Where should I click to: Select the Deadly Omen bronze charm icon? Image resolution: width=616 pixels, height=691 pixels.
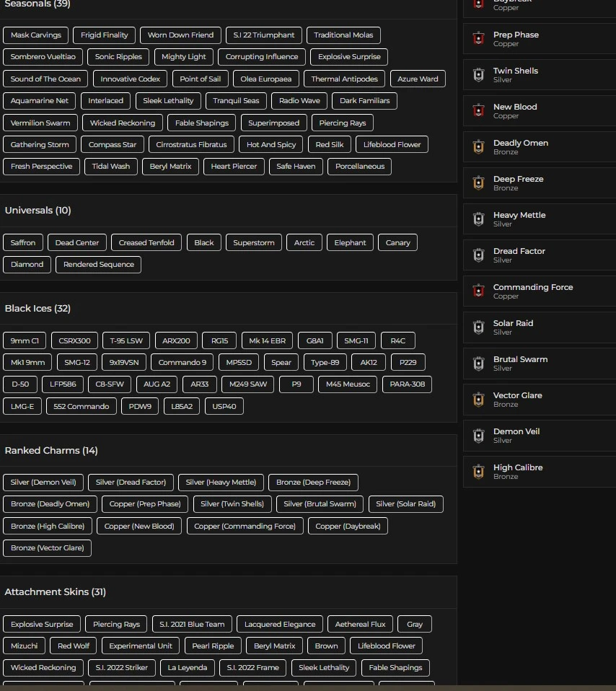click(x=478, y=147)
